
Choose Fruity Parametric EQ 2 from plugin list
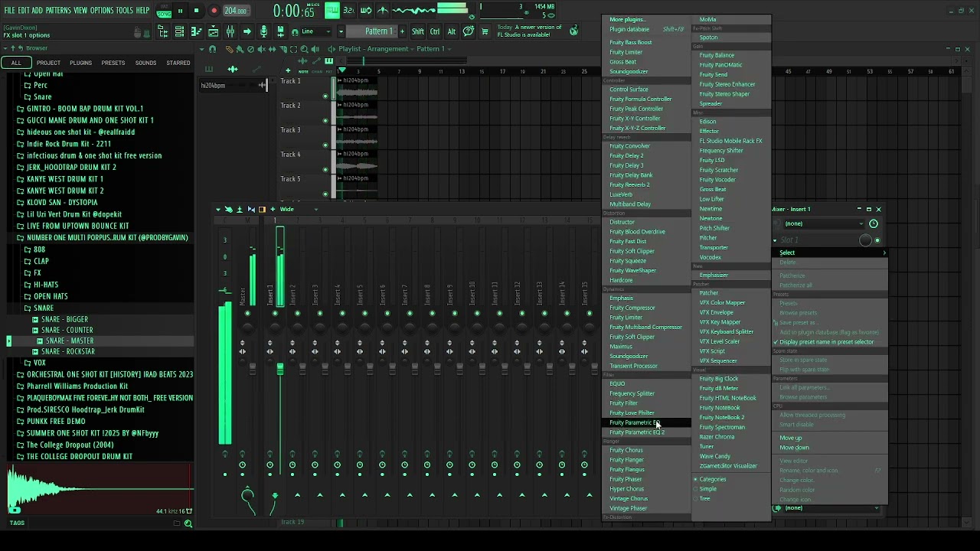637,432
